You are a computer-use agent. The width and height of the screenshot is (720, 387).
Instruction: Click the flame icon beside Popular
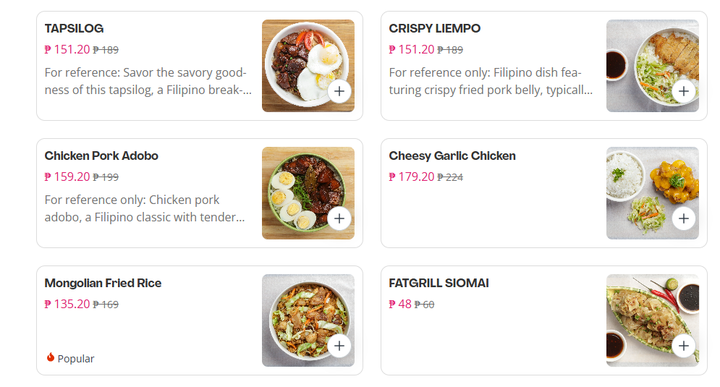tap(50, 357)
